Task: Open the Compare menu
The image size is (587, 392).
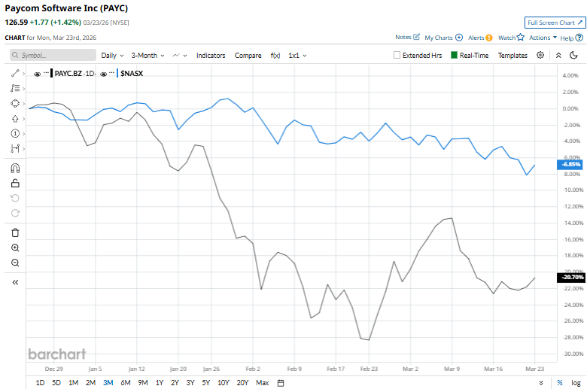Action: click(x=248, y=56)
